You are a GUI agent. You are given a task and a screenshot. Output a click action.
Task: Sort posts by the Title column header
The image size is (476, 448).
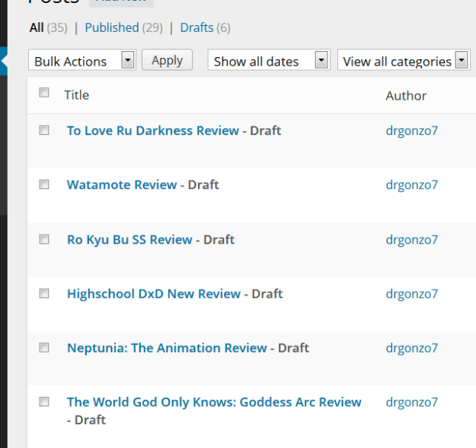click(x=76, y=95)
